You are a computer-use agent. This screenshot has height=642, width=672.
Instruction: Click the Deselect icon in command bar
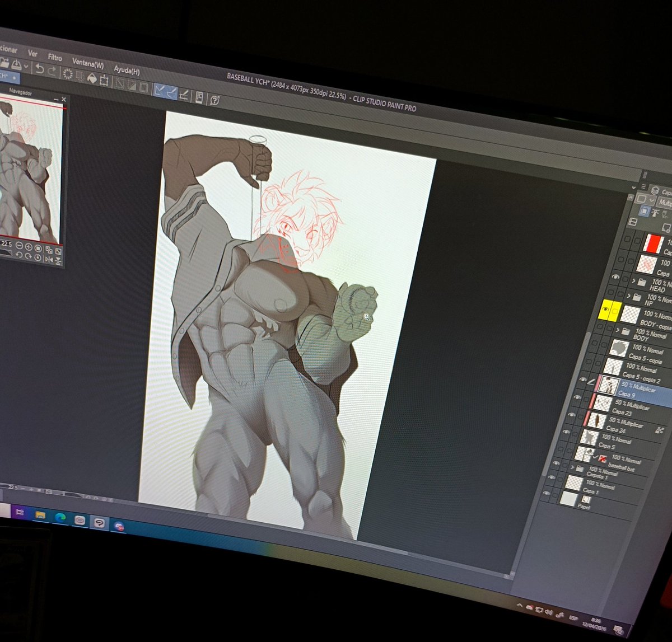coord(119,83)
